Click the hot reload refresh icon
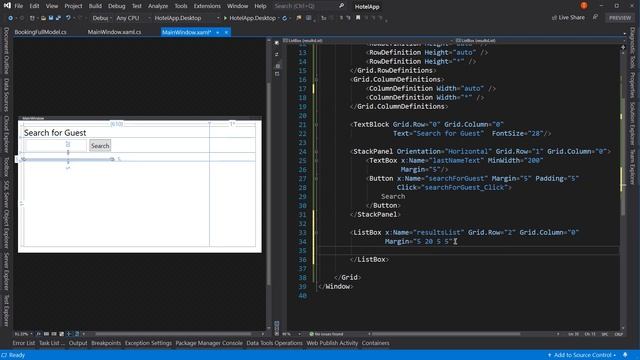The width and height of the screenshot is (640, 360). tap(284, 18)
